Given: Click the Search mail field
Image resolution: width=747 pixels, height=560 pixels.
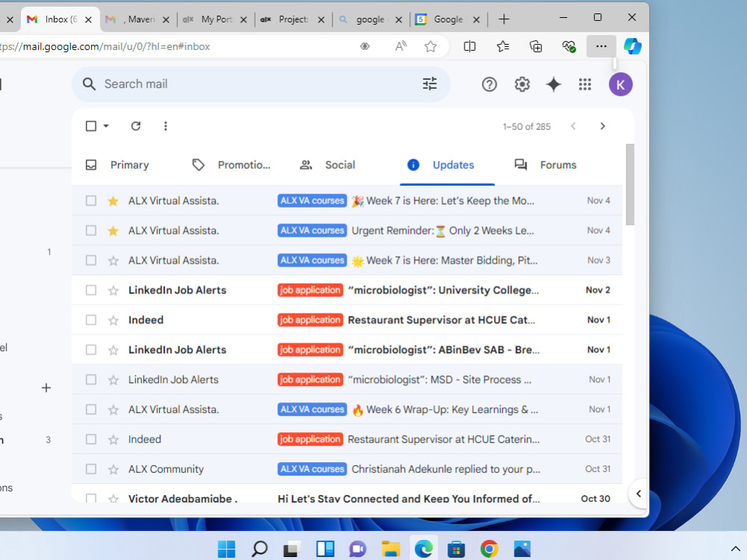Looking at the screenshot, I should point(261,84).
